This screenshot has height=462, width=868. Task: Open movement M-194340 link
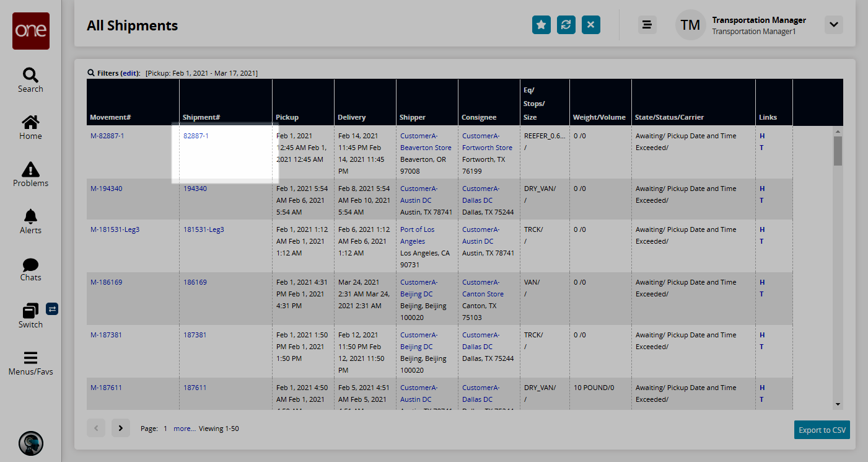pyautogui.click(x=106, y=189)
